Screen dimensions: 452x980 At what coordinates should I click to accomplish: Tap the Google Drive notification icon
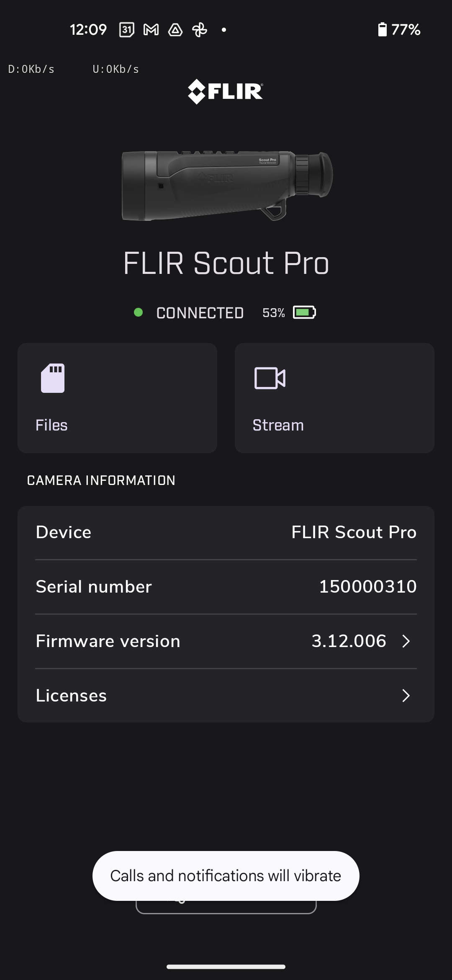175,30
